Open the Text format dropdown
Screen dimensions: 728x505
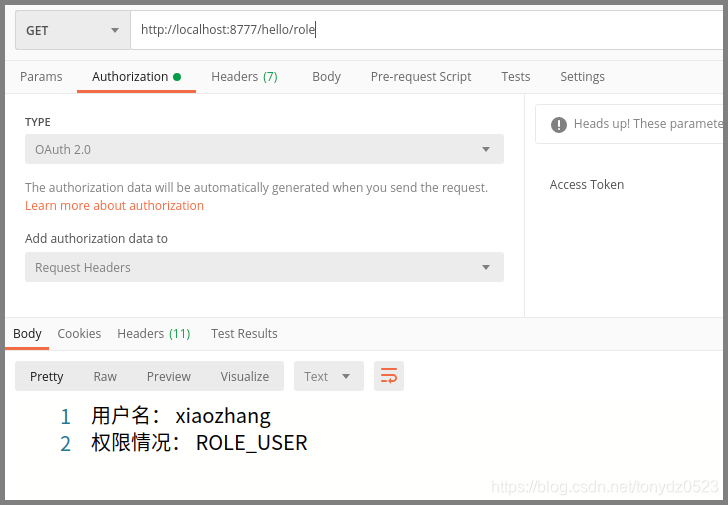pos(329,376)
